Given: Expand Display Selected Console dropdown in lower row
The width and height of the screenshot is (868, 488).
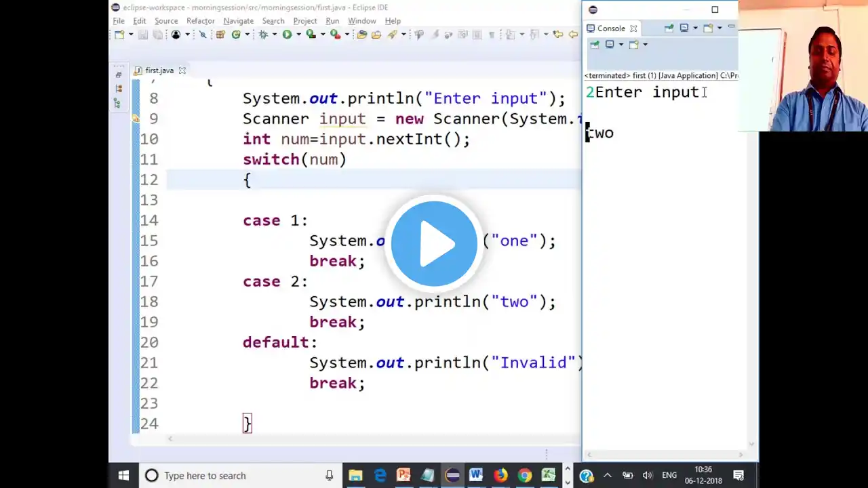Looking at the screenshot, I should tap(620, 45).
